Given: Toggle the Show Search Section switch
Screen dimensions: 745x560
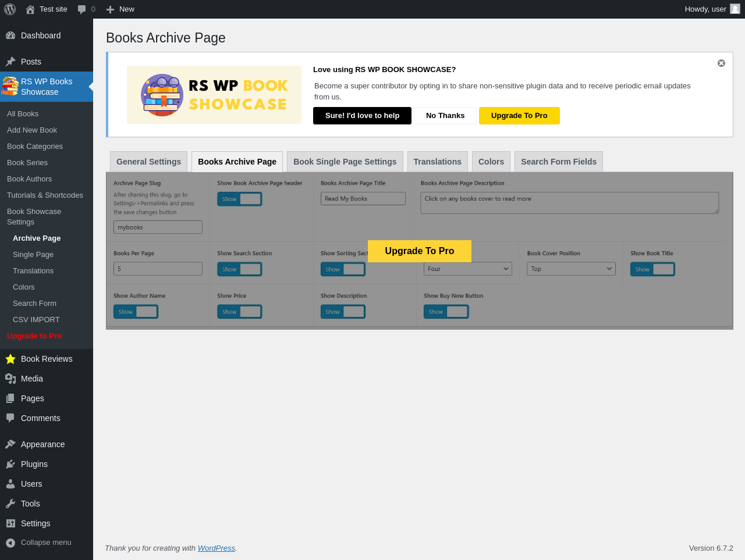Looking at the screenshot, I should tap(240, 269).
